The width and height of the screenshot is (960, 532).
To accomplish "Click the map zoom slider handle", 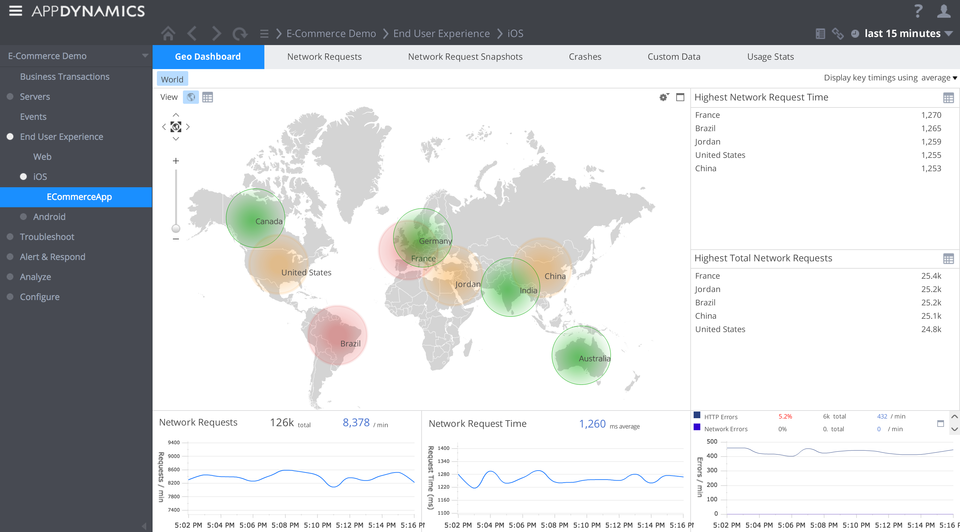I will pyautogui.click(x=176, y=228).
